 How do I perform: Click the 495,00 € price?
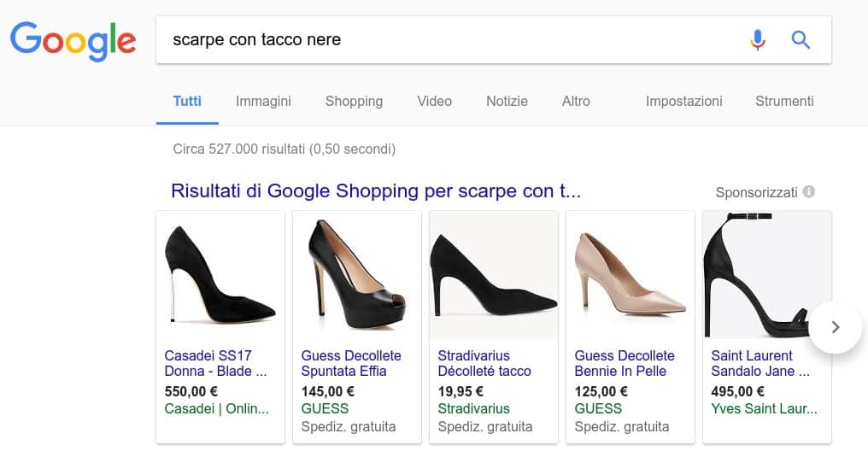[x=738, y=391]
